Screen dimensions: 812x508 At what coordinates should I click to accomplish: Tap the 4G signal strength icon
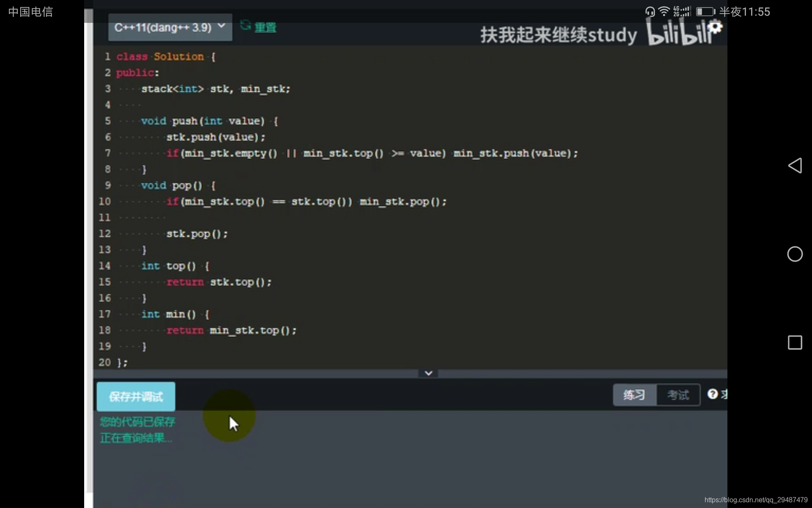682,11
